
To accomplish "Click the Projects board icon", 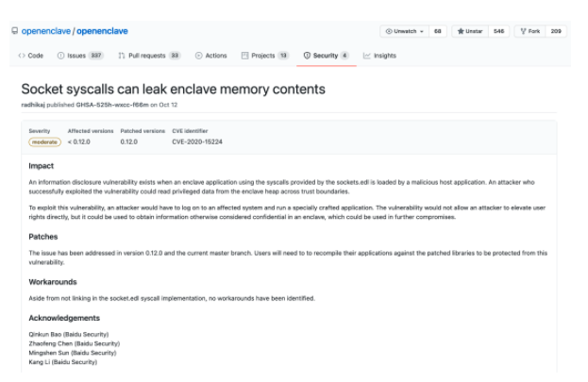I will 245,56.
